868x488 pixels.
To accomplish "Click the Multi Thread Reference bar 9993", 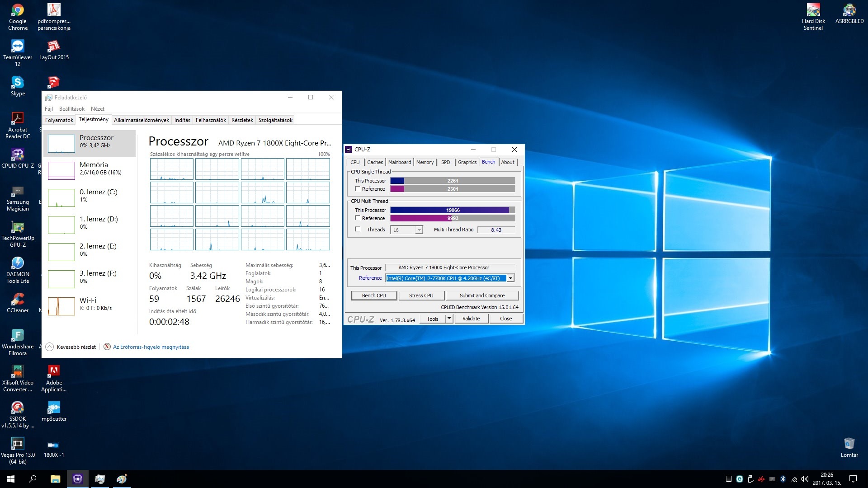I will click(x=453, y=218).
